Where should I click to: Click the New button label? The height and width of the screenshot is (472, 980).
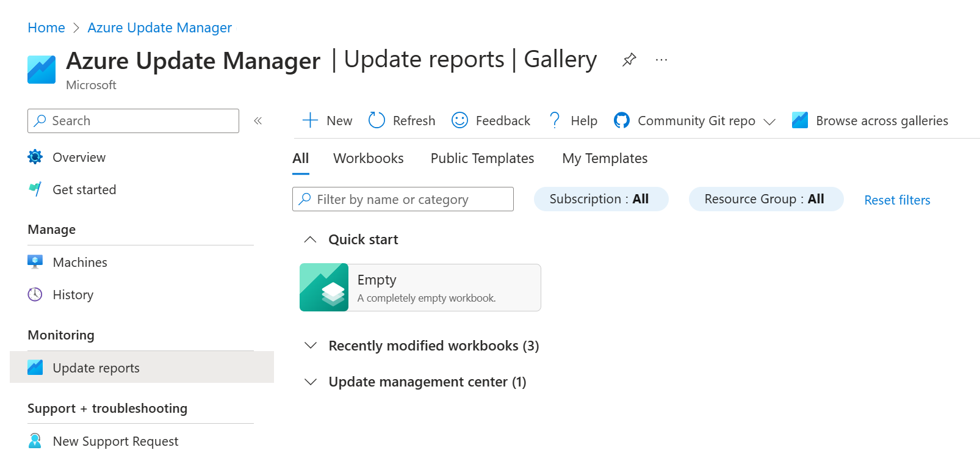tap(339, 121)
